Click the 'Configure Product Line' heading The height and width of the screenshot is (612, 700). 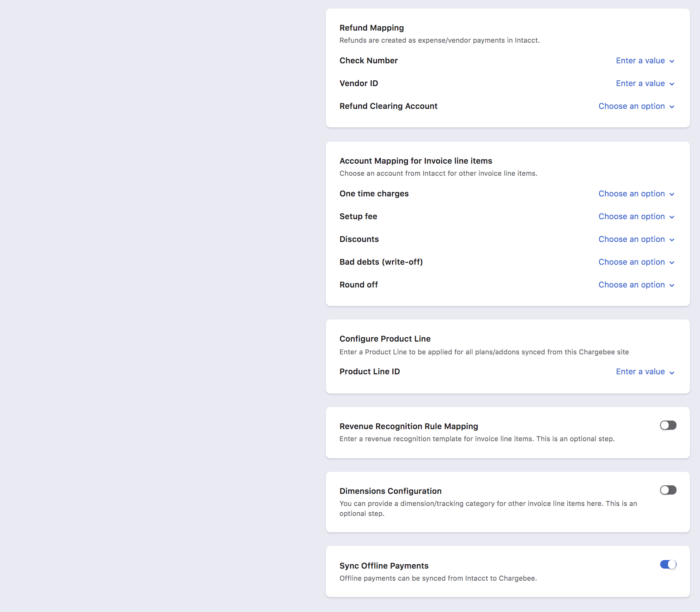[x=385, y=339]
